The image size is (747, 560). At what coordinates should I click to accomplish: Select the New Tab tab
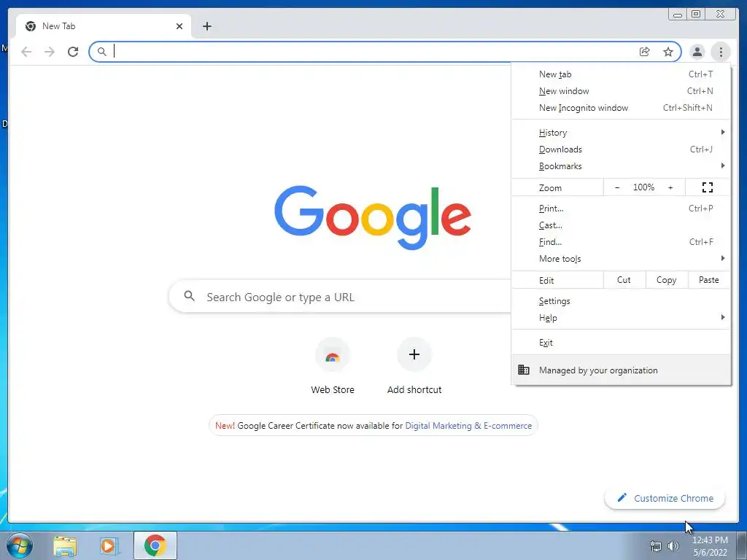104,26
